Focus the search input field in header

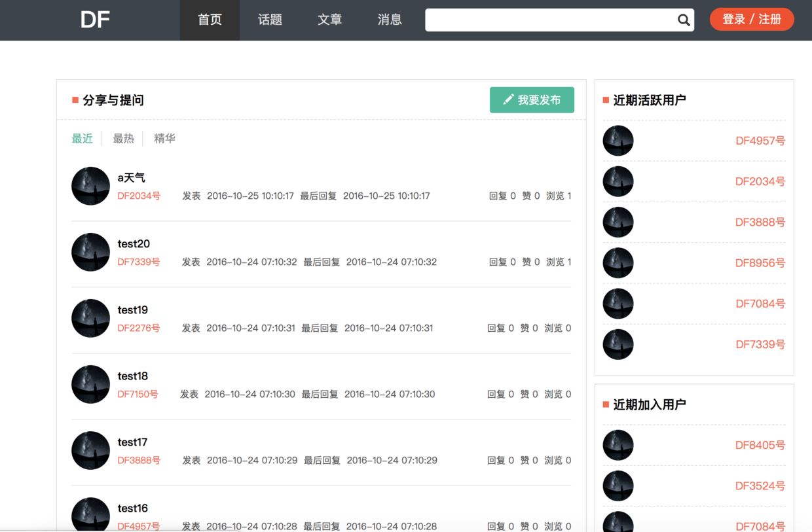point(551,20)
